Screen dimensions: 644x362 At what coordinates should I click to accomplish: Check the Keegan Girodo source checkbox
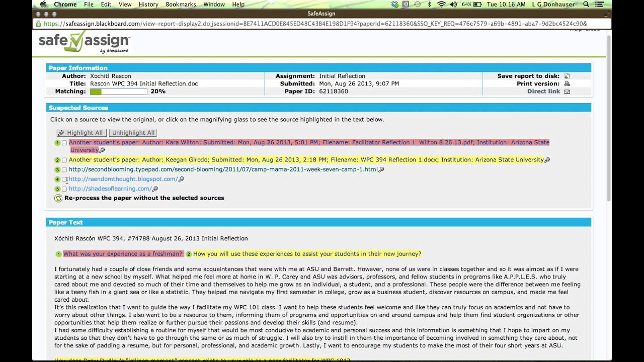pyautogui.click(x=64, y=160)
